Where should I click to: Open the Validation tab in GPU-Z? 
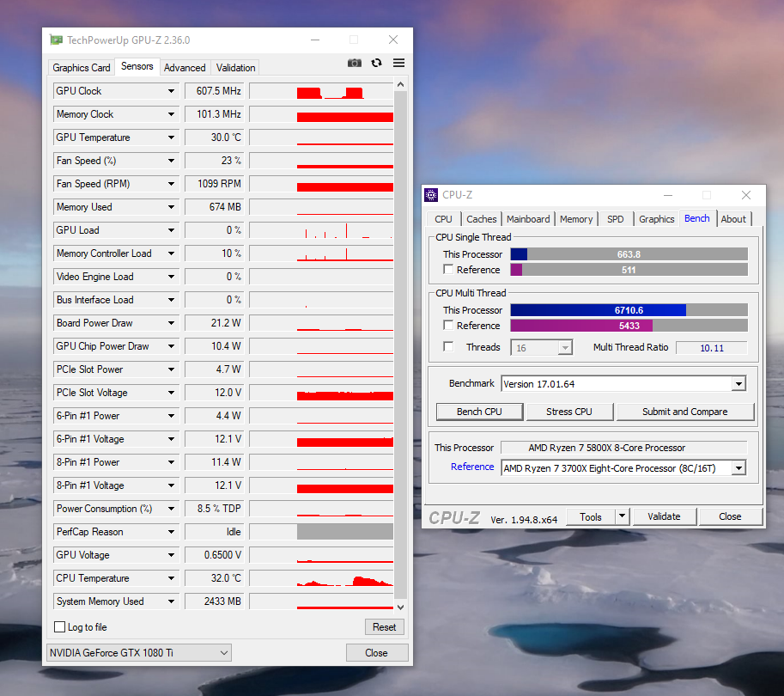[x=235, y=68]
